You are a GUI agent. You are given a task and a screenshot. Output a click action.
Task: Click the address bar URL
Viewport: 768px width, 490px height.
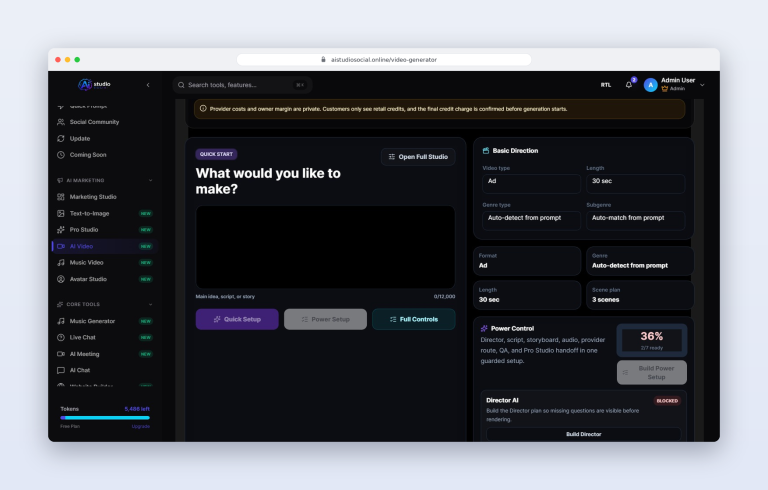coord(384,60)
